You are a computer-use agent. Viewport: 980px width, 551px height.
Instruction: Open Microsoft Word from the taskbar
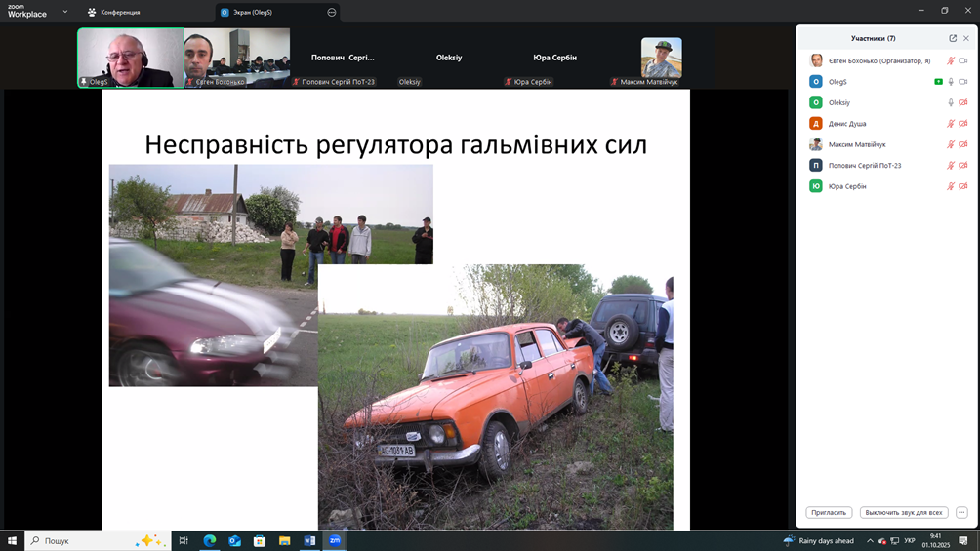(309, 540)
